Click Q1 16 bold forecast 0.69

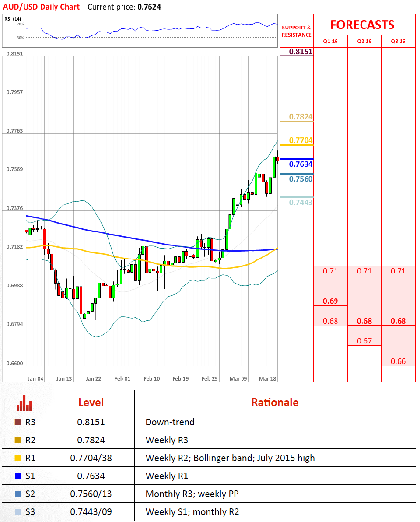point(330,301)
